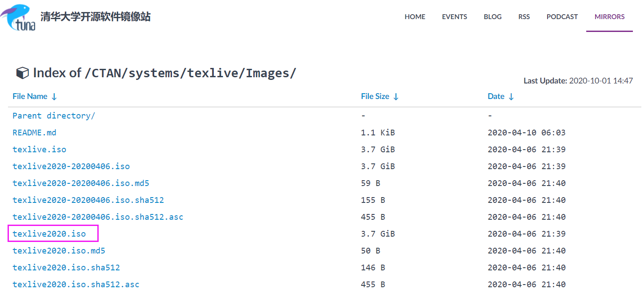Download the highlighted texlive2020.iso file

tap(49, 234)
